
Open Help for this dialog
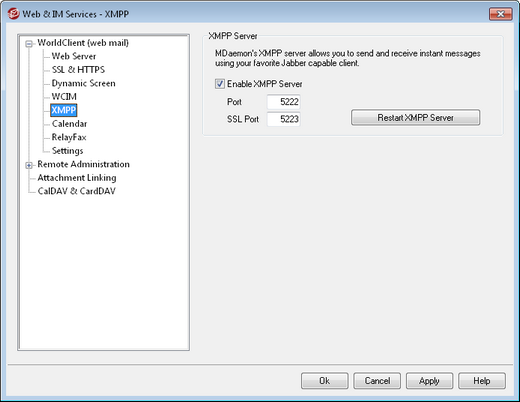click(482, 381)
